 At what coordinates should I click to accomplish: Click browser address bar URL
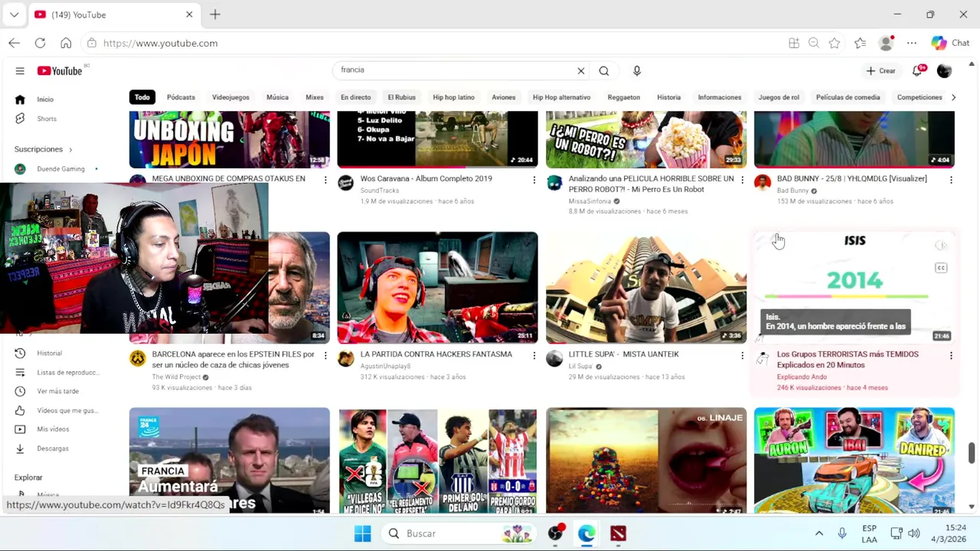coord(160,44)
